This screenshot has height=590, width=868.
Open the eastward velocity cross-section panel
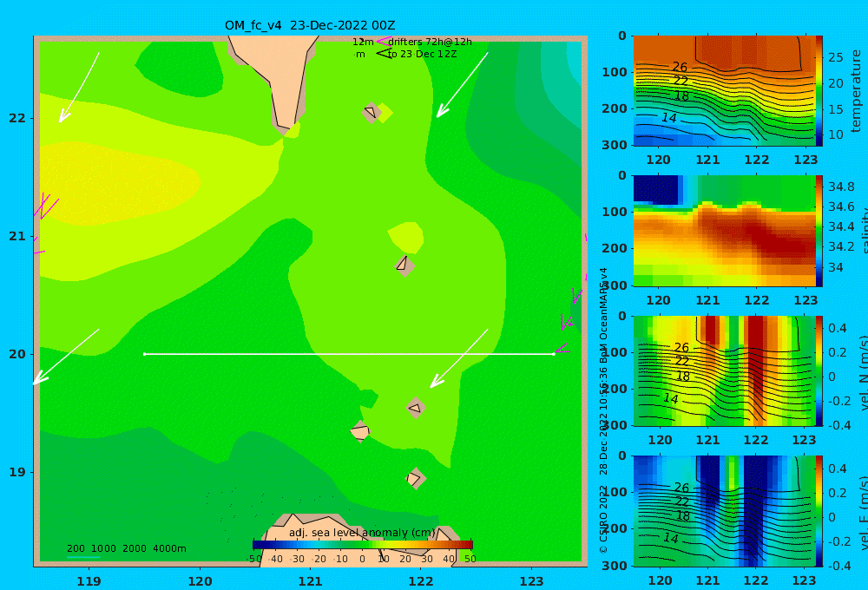pyautogui.click(x=724, y=511)
